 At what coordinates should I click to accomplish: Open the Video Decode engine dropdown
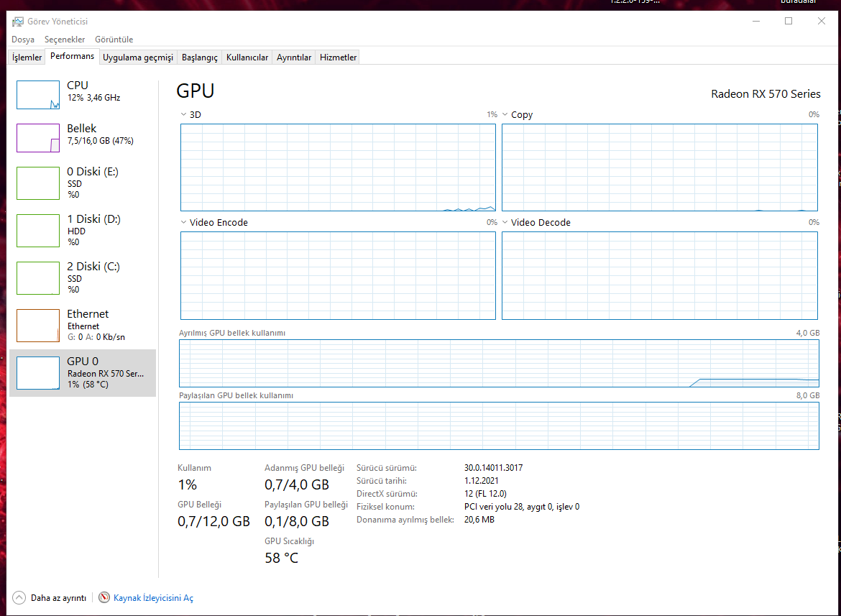coord(505,222)
